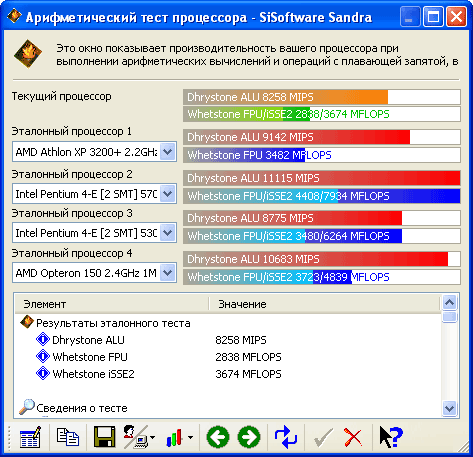Image resolution: width=473 pixels, height=457 pixels.
Task: Click the 2838 MFLOPS value cell
Action: [x=248, y=357]
